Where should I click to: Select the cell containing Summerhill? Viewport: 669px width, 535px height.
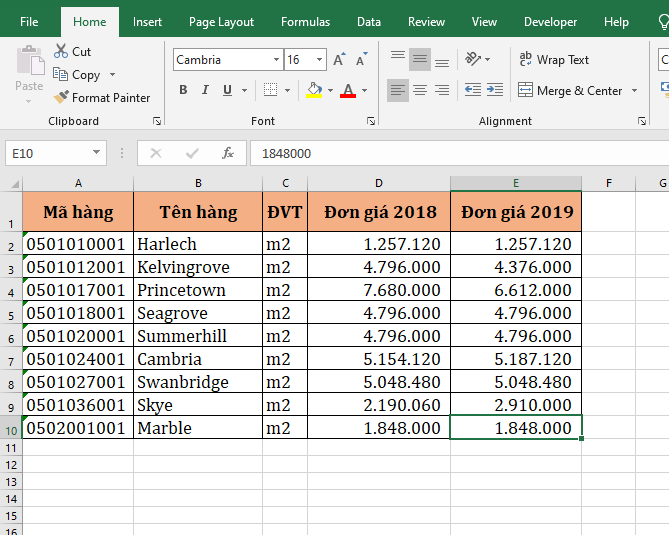point(197,336)
